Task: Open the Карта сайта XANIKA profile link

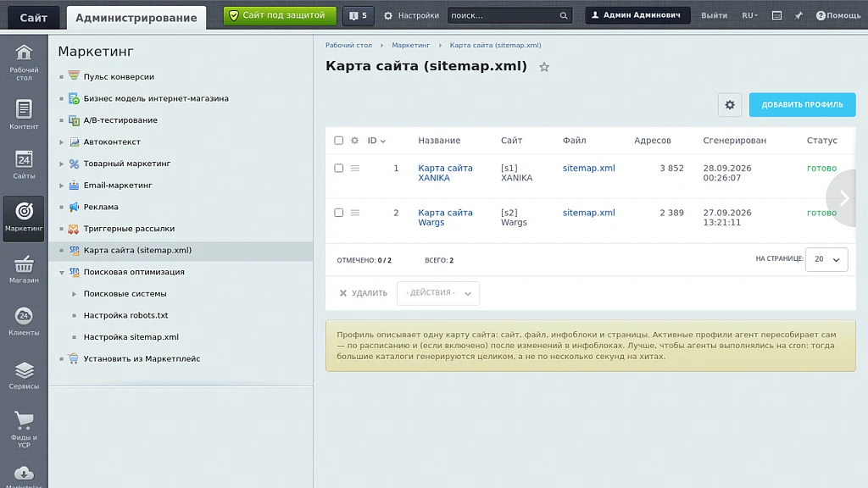Action: (445, 173)
